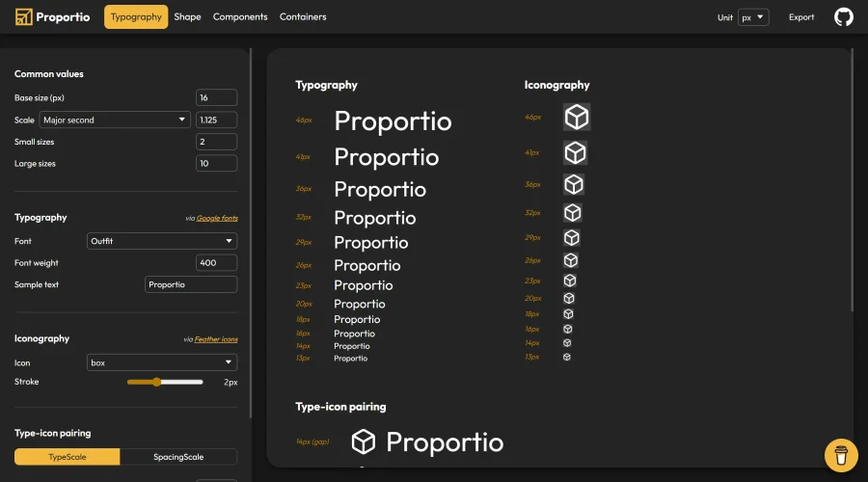The image size is (868, 482).
Task: Click the Proportio logo icon
Action: click(x=24, y=17)
